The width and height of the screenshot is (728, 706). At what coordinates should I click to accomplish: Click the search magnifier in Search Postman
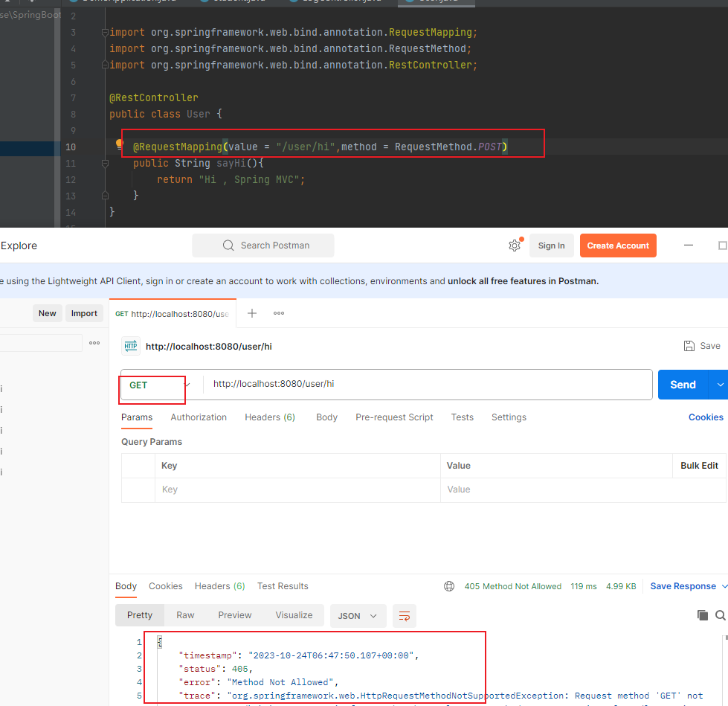[228, 246]
